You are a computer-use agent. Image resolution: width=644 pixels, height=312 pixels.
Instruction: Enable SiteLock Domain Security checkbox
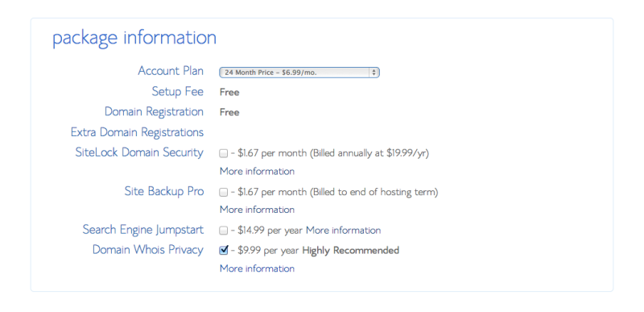click(223, 154)
